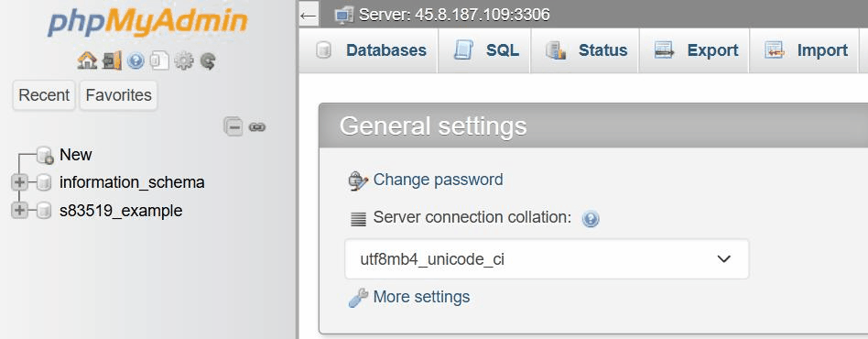
Task: Open phpMyAdmin documentation help icon
Action: [x=136, y=61]
